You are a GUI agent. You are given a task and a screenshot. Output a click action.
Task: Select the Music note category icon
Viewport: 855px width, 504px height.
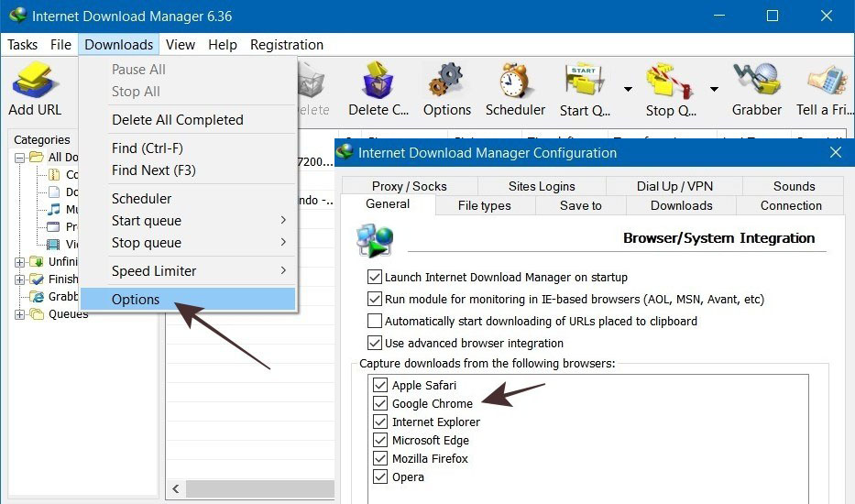pos(54,210)
